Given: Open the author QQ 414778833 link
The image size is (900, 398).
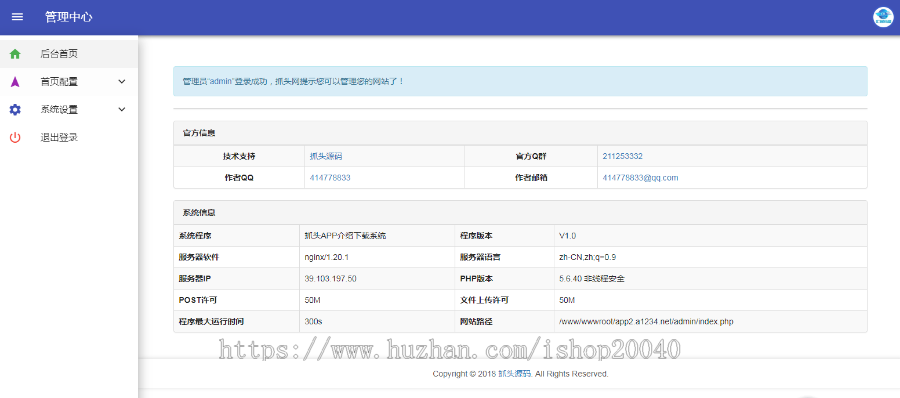Looking at the screenshot, I should pos(330,178).
